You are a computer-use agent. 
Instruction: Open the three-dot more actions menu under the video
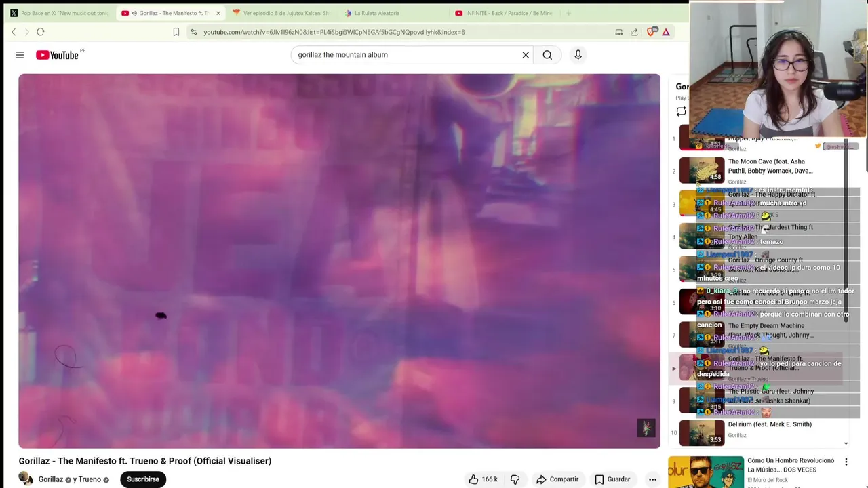click(652, 479)
